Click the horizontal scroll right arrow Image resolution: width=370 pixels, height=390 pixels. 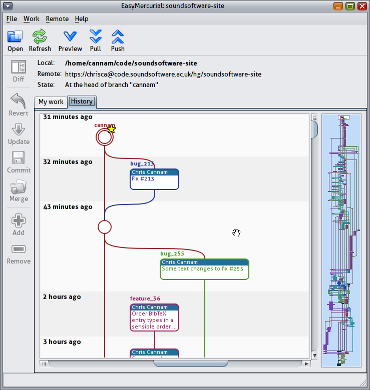click(x=306, y=363)
